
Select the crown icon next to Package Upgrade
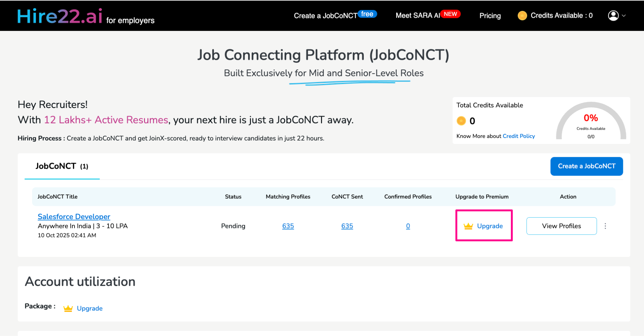click(x=68, y=308)
